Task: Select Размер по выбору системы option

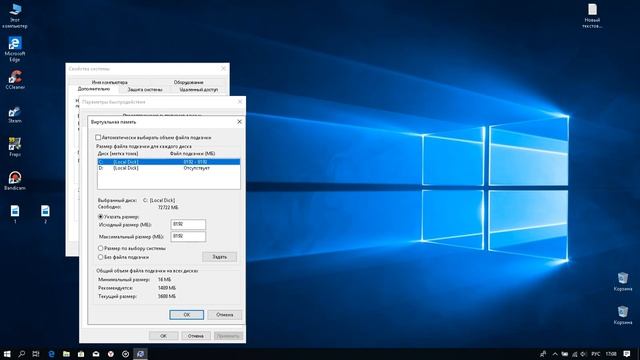Action: tap(100, 248)
